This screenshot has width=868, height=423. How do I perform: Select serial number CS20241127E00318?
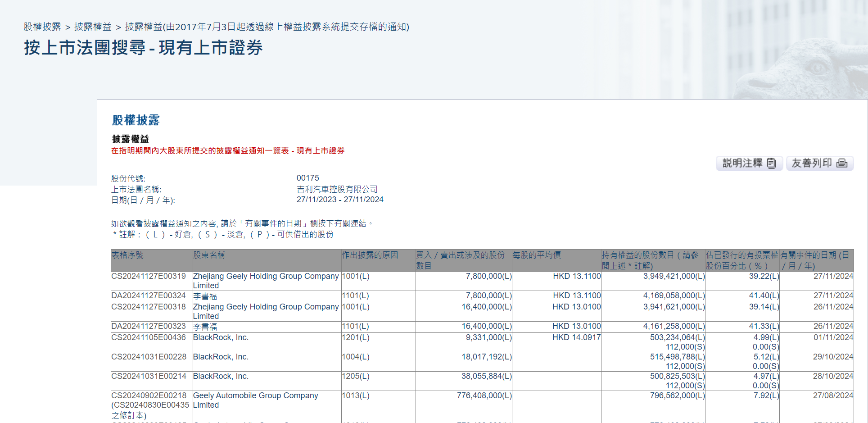tap(149, 307)
